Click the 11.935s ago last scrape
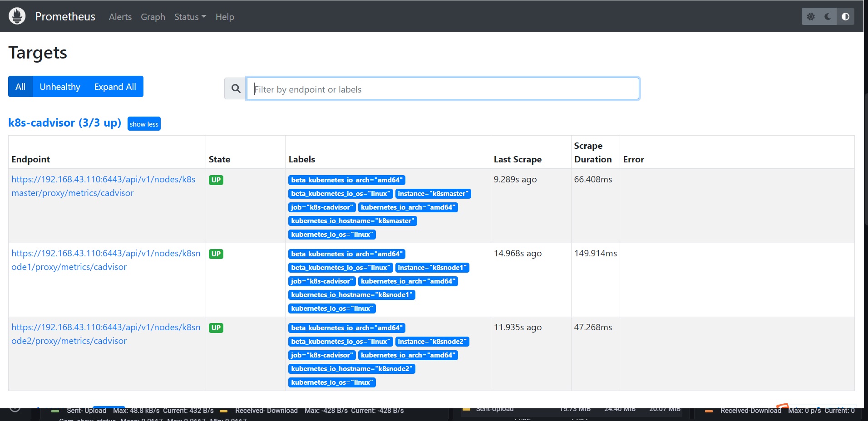The image size is (868, 421). coord(518,327)
